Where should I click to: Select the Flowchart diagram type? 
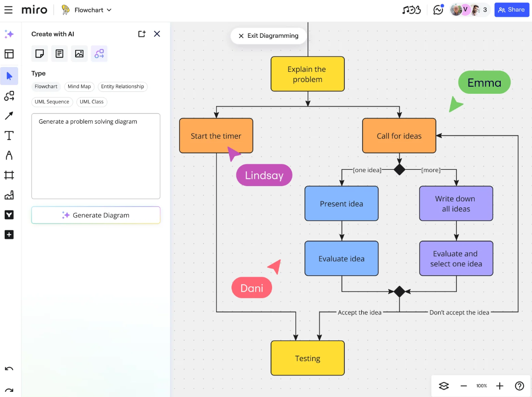click(46, 86)
